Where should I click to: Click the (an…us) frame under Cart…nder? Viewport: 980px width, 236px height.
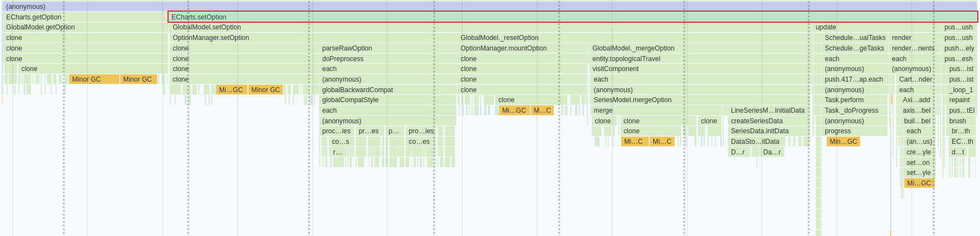coord(918,142)
